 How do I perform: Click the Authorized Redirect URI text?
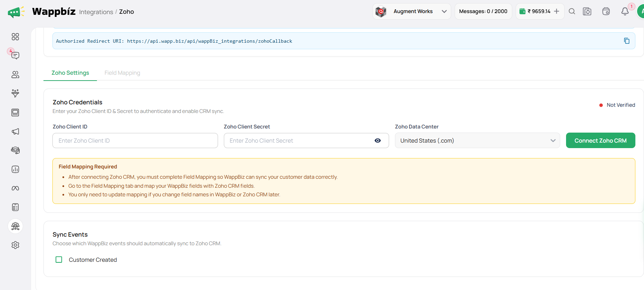174,41
